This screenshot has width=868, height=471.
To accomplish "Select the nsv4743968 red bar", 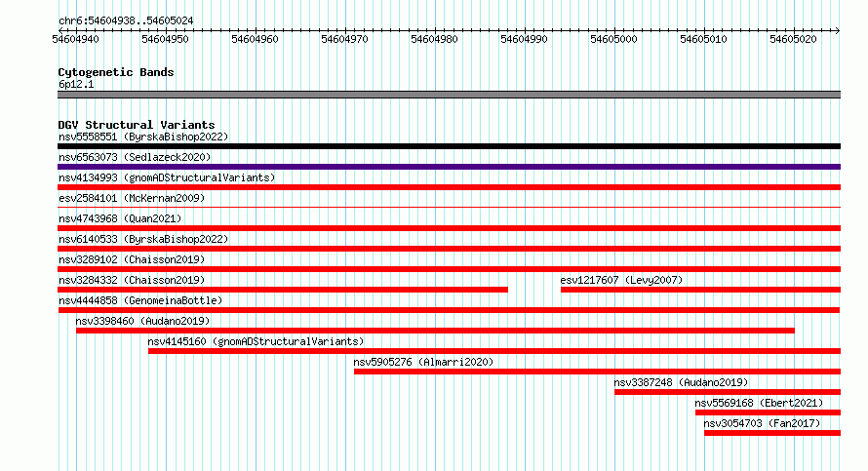I will (449, 228).
